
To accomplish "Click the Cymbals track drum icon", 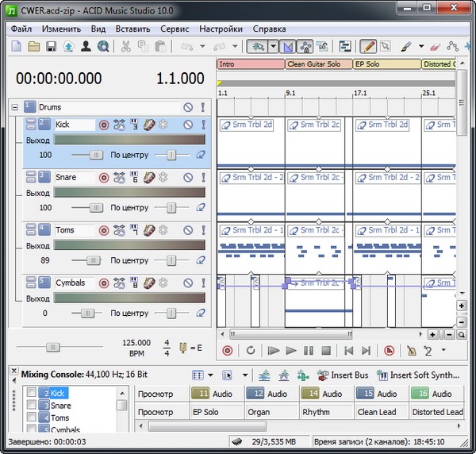I will coord(149,283).
